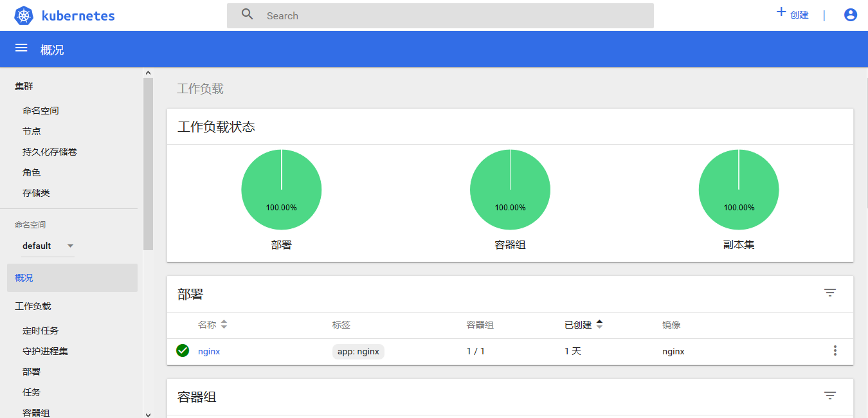Open the nginx deployment link
The height and width of the screenshot is (418, 868).
[x=209, y=351]
